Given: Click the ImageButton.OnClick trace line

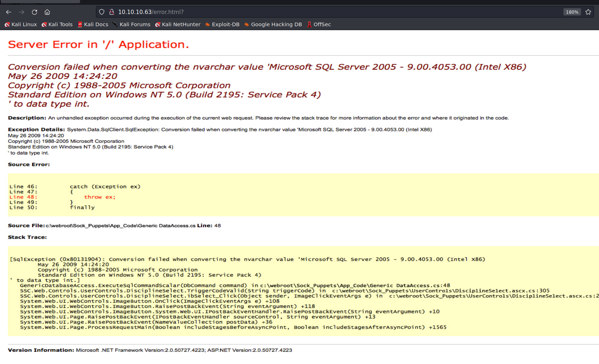Looking at the screenshot, I should pyautogui.click(x=150, y=301).
